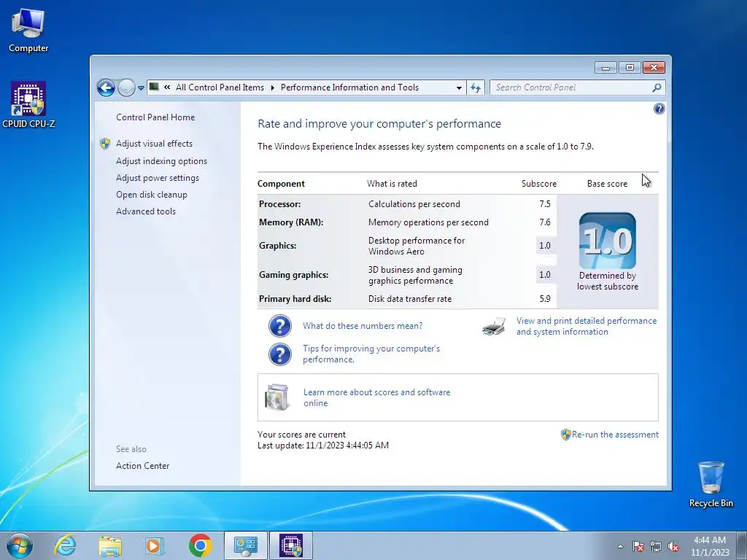The width and height of the screenshot is (747, 560).
Task: Open Tips for improving your computer's performance link
Action: tap(371, 354)
